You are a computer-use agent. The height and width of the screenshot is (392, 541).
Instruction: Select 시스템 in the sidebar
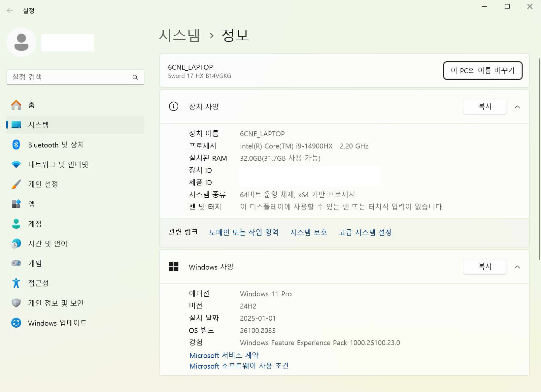tap(76, 125)
